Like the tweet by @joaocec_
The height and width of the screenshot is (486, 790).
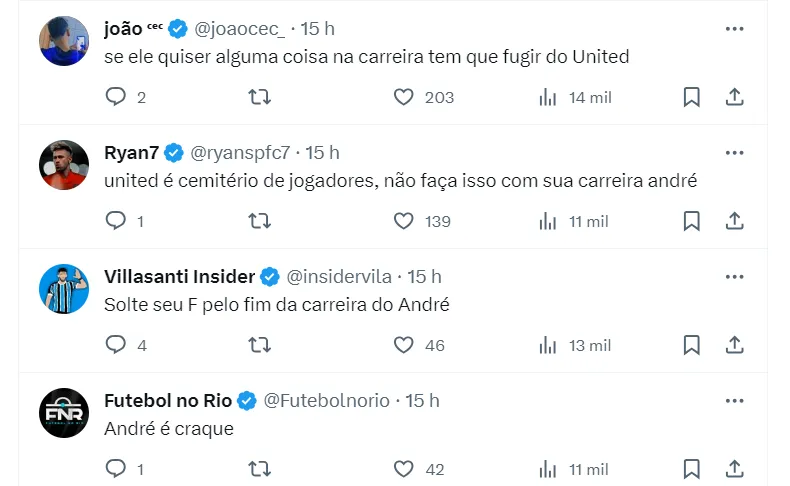tap(404, 97)
